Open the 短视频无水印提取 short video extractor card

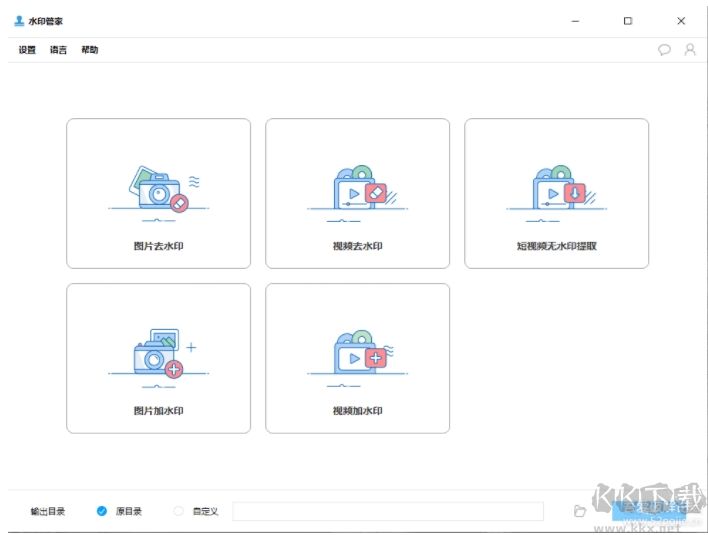pyautogui.click(x=557, y=193)
